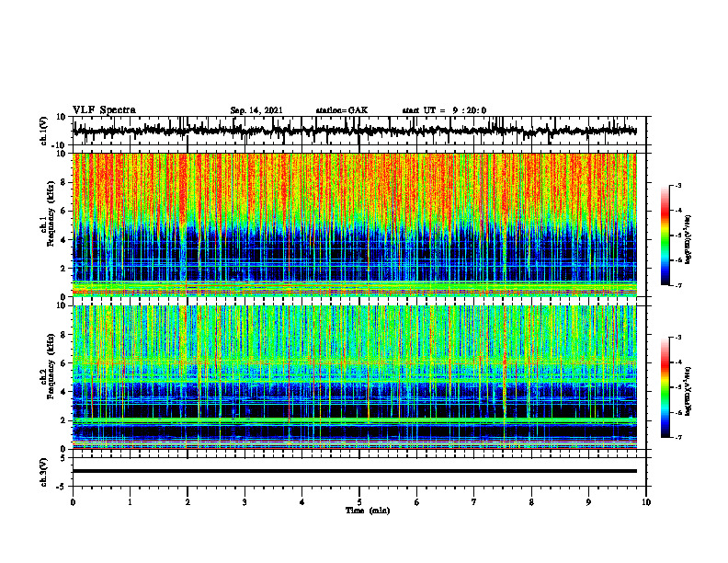728x563 pixels.
Task: Click the ch.2 spectrogram panel
Action: coord(354,377)
